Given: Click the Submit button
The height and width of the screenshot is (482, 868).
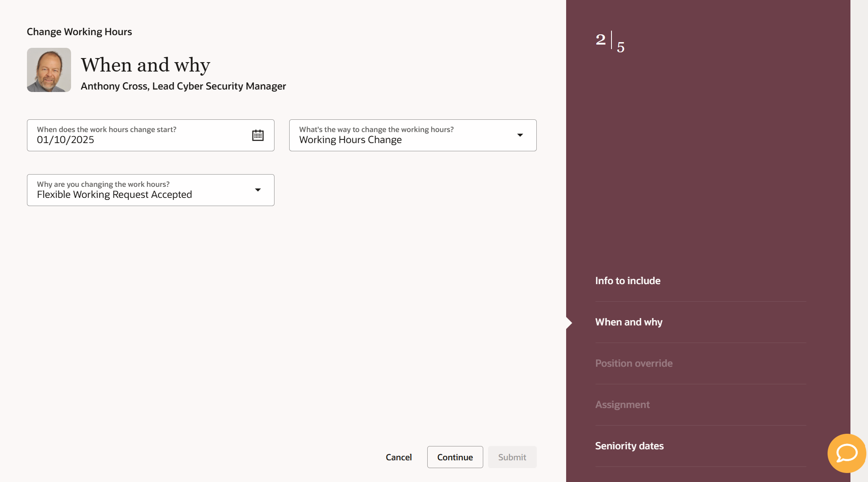Looking at the screenshot, I should [512, 457].
